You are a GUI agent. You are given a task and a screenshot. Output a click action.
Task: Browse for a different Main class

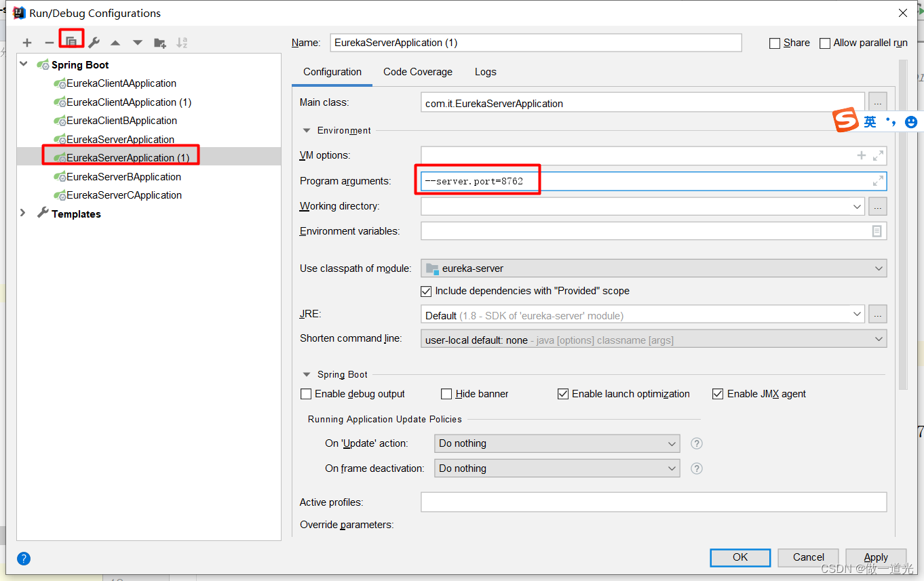coord(878,102)
